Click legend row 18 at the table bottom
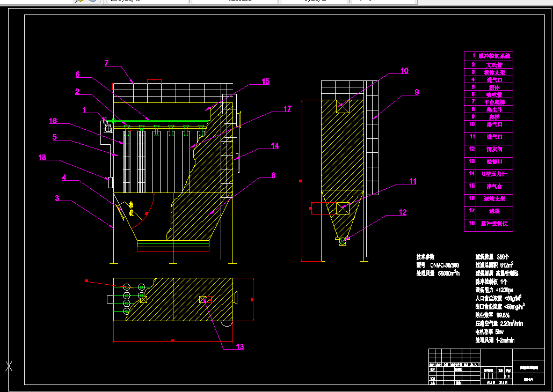 pos(489,224)
